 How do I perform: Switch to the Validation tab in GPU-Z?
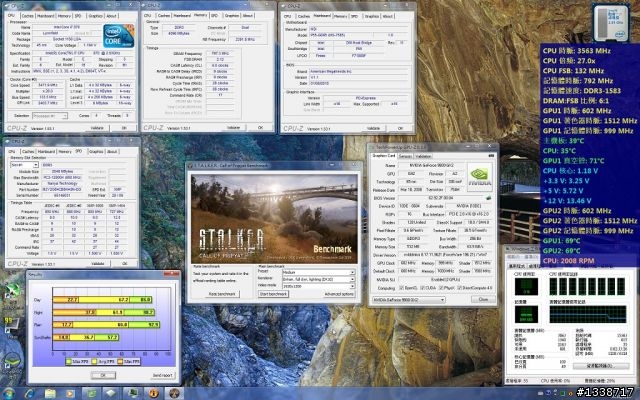(x=423, y=156)
